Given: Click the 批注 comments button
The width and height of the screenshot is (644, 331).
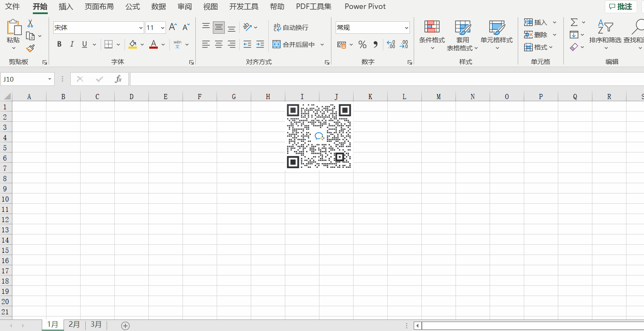Looking at the screenshot, I should point(621,6).
